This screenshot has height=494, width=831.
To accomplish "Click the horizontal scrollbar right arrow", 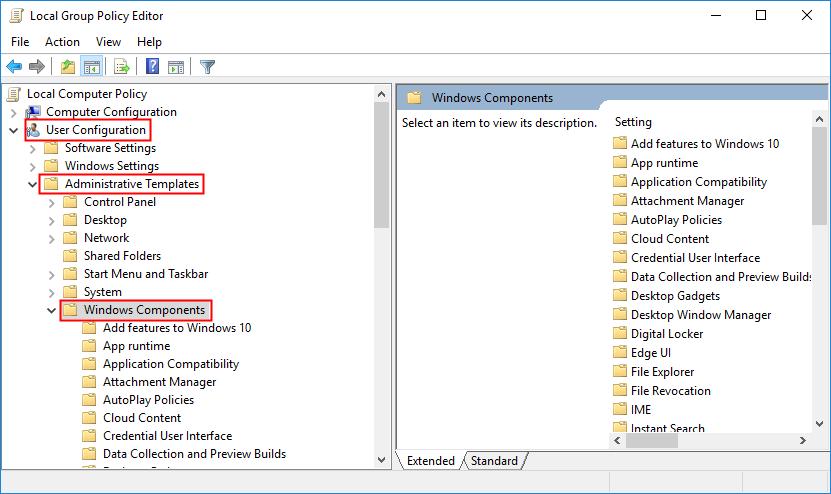I will coord(803,440).
